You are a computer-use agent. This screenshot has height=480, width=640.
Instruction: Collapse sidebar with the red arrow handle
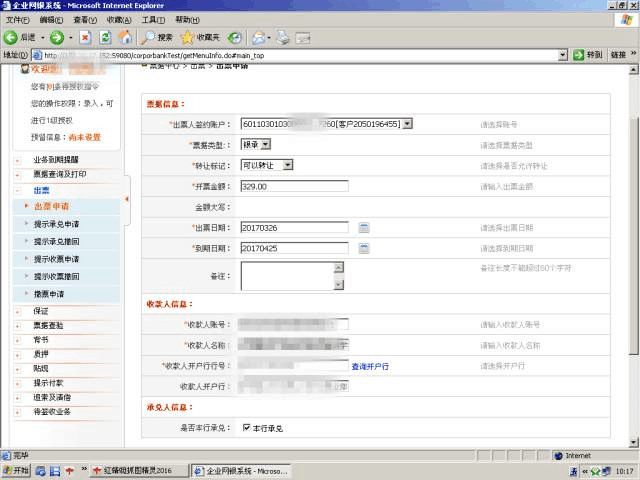point(127,199)
